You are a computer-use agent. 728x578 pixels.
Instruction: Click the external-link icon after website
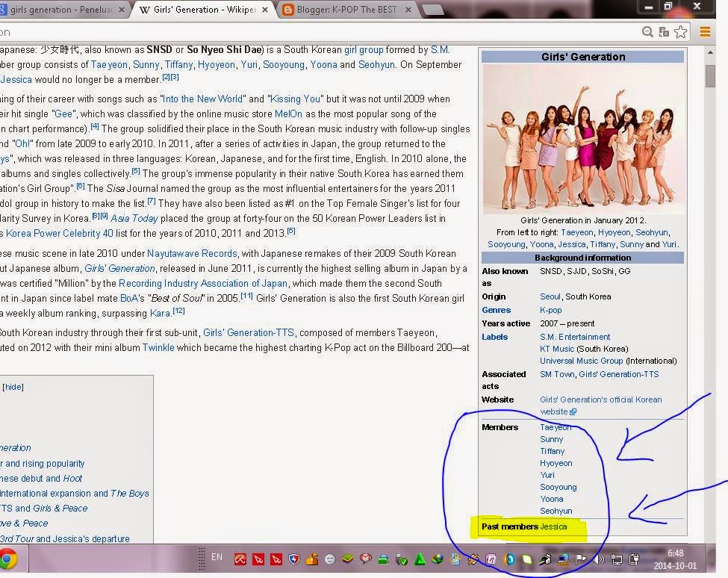pyautogui.click(x=573, y=411)
